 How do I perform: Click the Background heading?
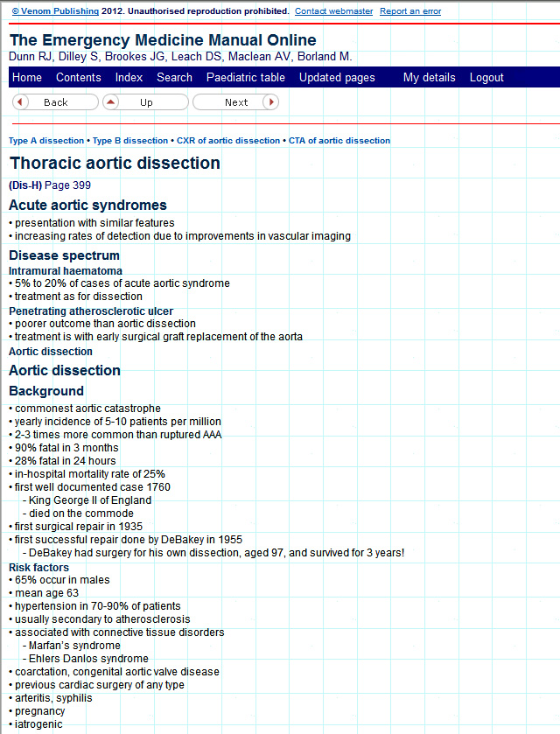click(45, 391)
